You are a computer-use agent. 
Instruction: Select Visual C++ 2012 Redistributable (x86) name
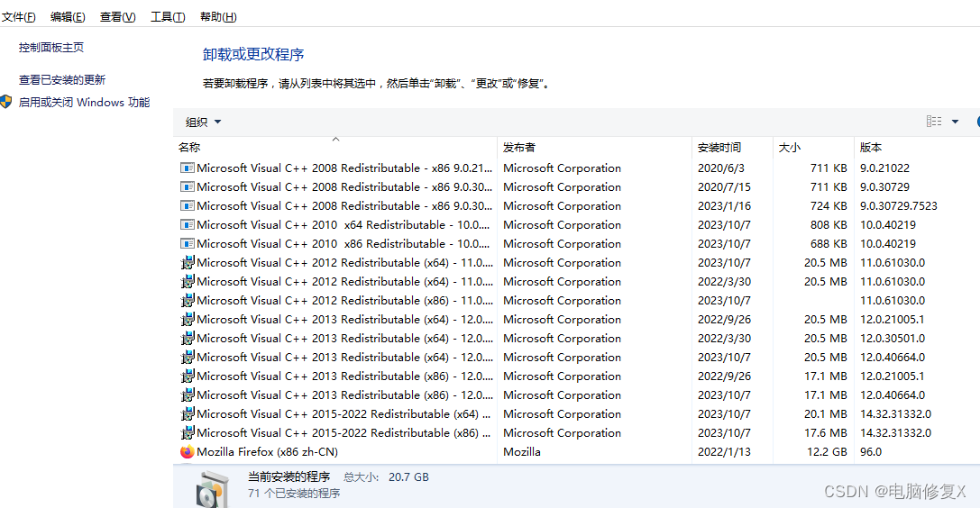point(344,300)
